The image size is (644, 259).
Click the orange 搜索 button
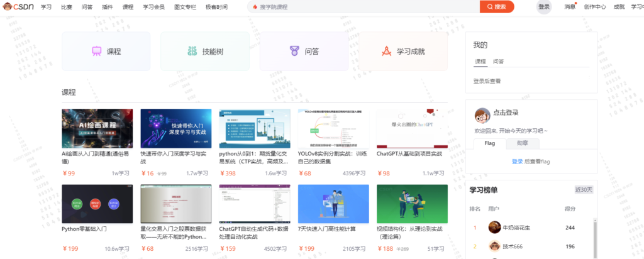coord(497,7)
